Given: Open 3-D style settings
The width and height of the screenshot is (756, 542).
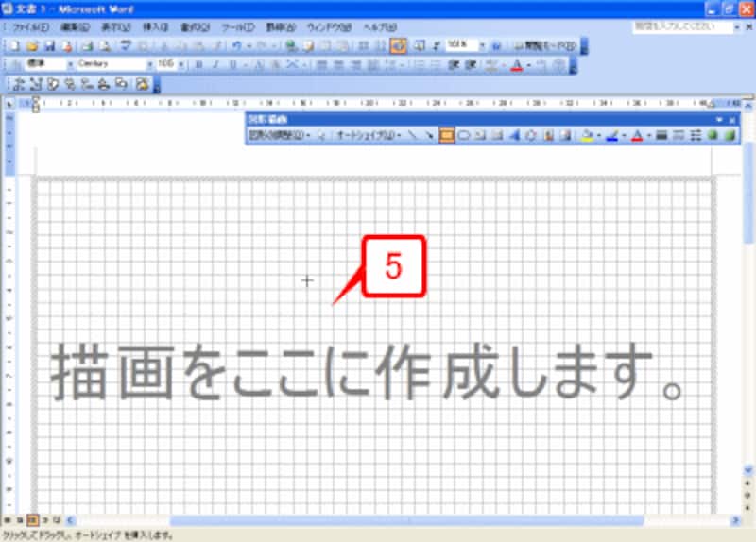Looking at the screenshot, I should point(730,136).
